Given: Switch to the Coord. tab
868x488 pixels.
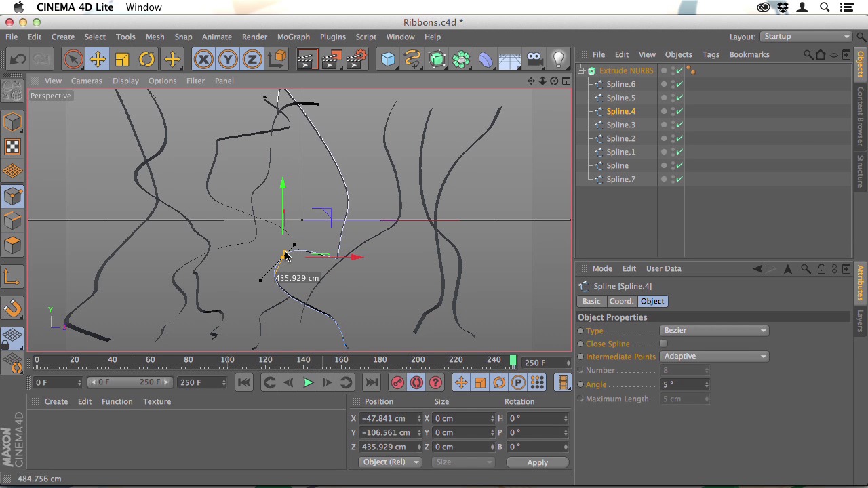Looking at the screenshot, I should [620, 301].
